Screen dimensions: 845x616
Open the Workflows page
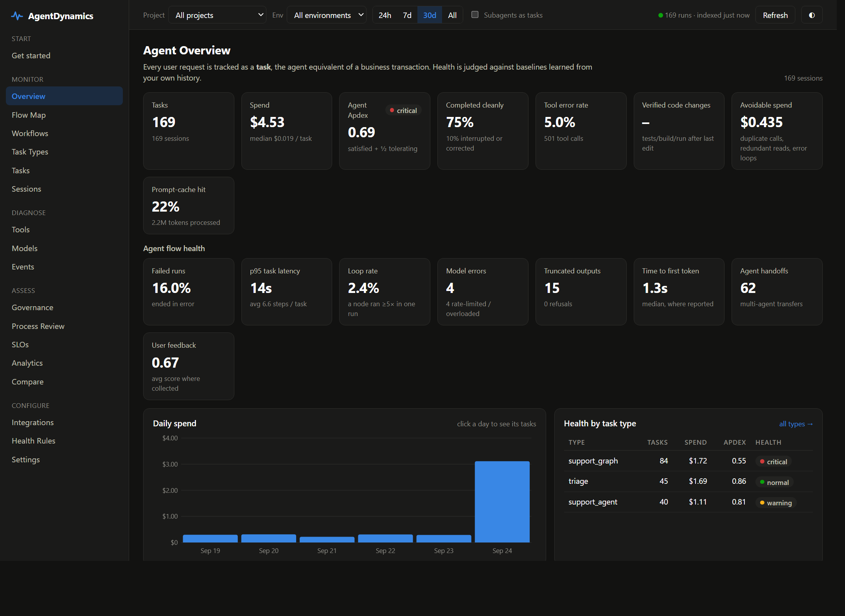tap(65, 133)
